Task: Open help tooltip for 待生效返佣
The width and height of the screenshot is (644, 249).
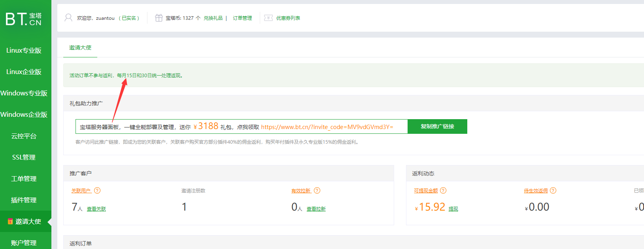Action: 553,190
